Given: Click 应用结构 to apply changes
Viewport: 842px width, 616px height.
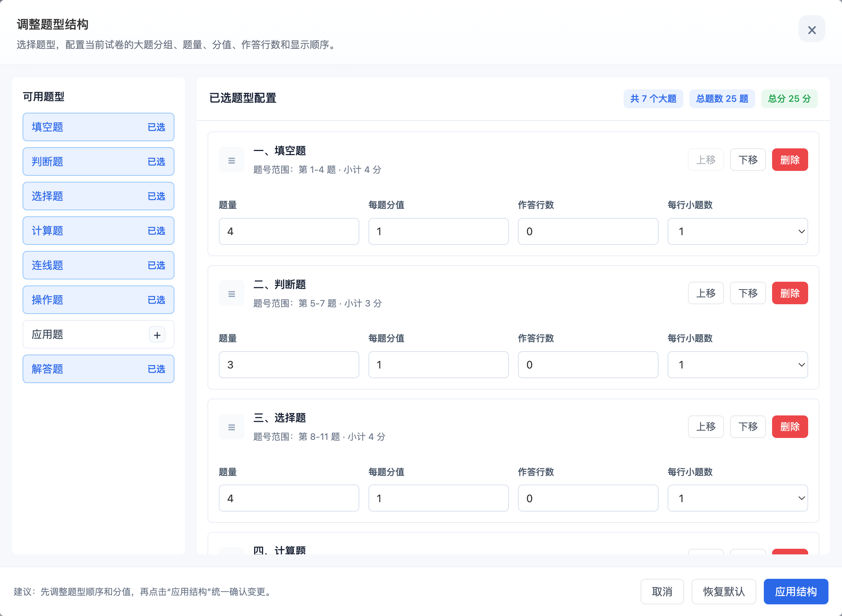Looking at the screenshot, I should pyautogui.click(x=796, y=592).
